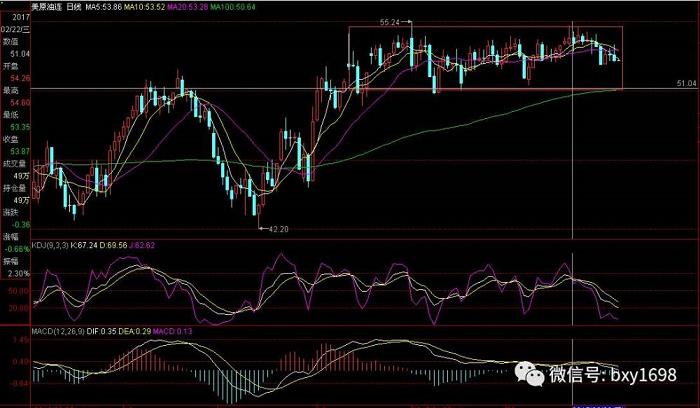Click the 美原油连 contract name
This screenshot has width=700, height=408.
(x=46, y=8)
